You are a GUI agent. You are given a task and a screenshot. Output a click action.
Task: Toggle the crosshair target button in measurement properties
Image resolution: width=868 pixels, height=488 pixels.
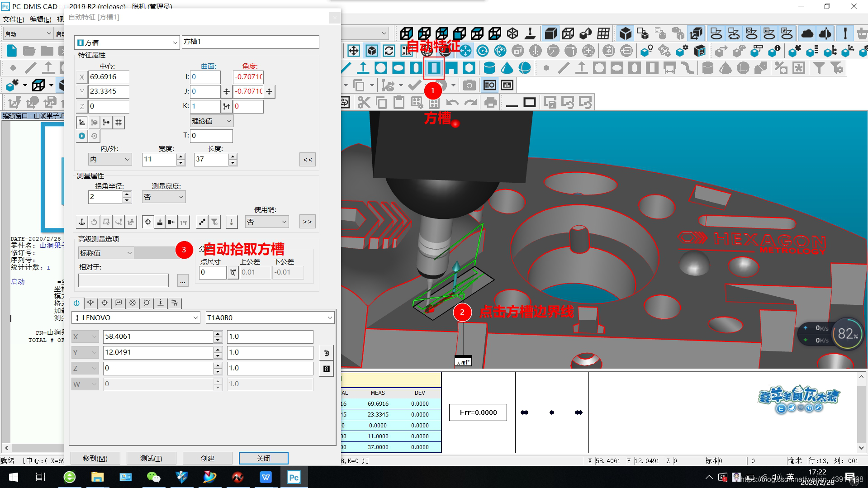[x=147, y=222]
